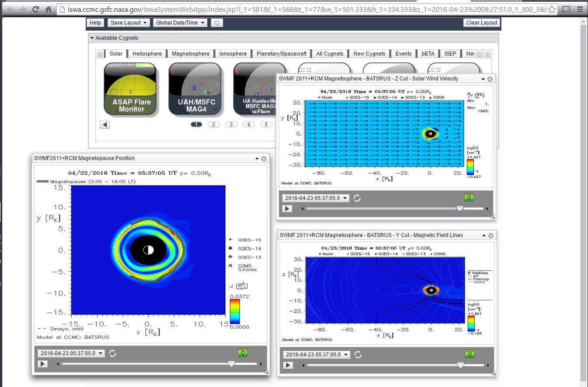Open date selector in Z Cut window
This screenshot has width=588, height=387.
point(316,198)
